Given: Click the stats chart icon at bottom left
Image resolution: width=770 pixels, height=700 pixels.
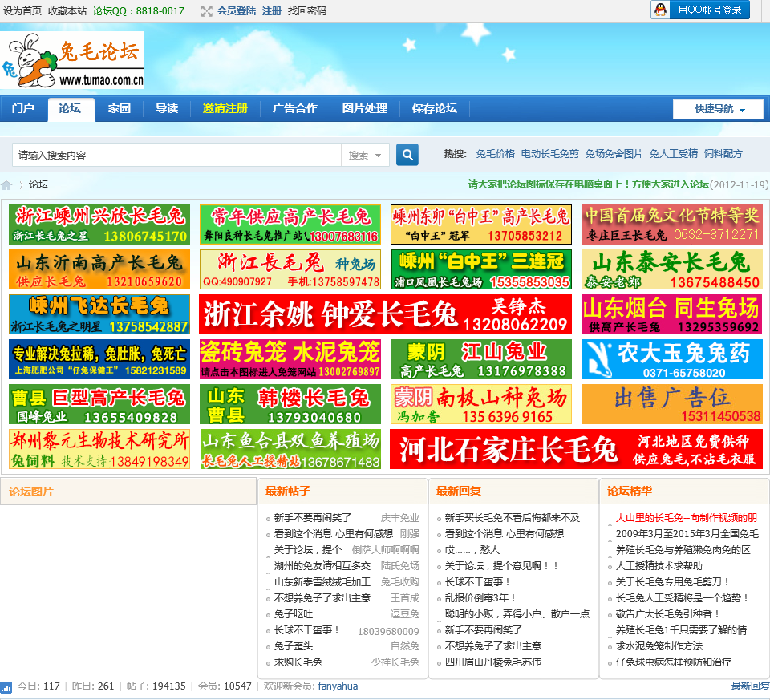Looking at the screenshot, I should (x=6, y=687).
